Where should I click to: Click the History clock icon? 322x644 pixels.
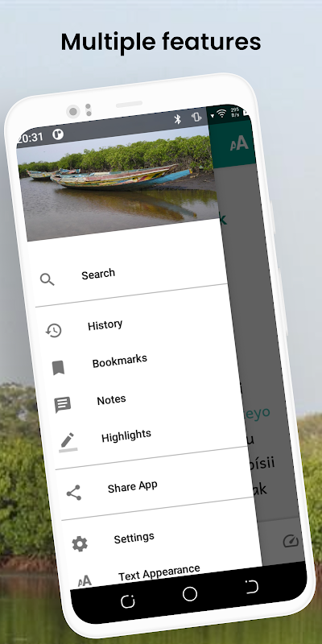[x=54, y=330]
